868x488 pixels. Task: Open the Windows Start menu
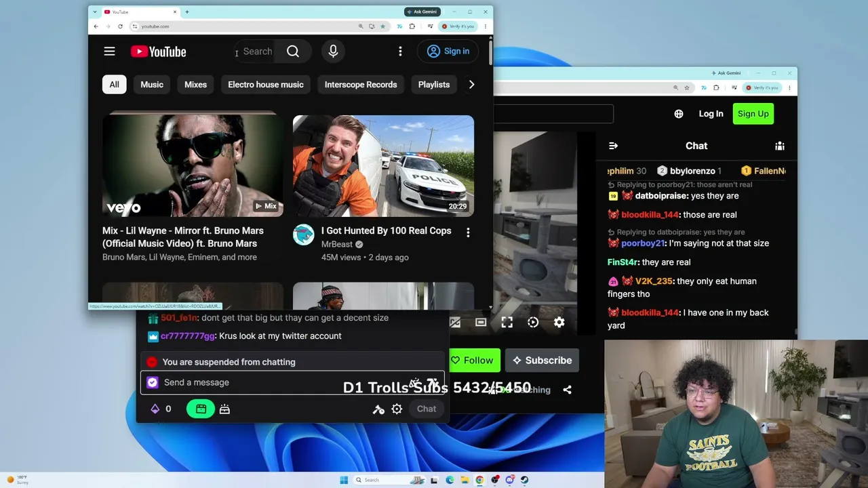[344, 480]
